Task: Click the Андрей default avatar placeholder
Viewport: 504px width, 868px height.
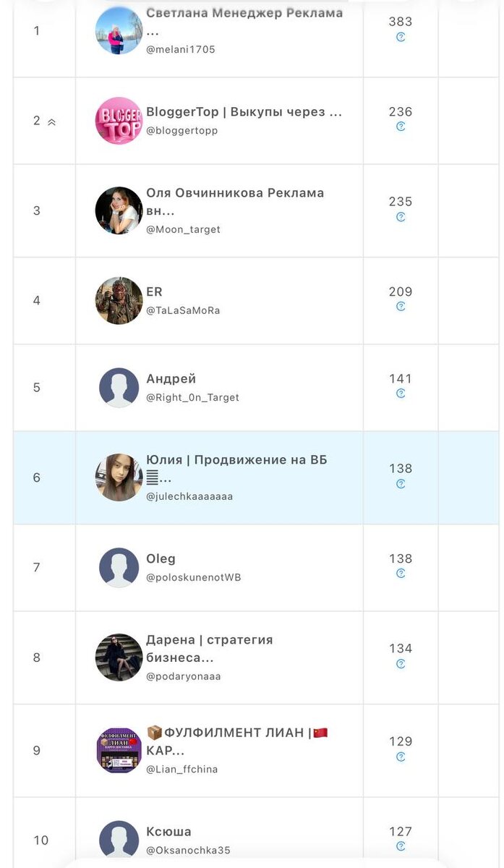Action: pyautogui.click(x=119, y=388)
